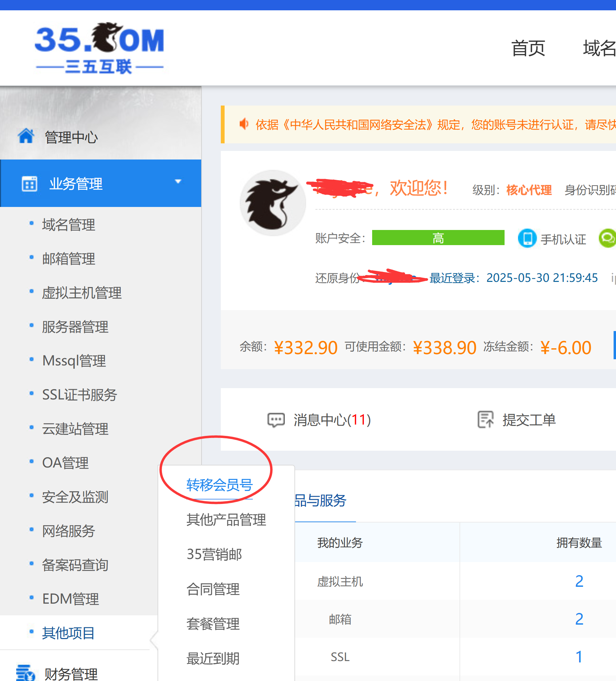Click the calendar icon beside 业务管理
The height and width of the screenshot is (681, 616).
30,184
